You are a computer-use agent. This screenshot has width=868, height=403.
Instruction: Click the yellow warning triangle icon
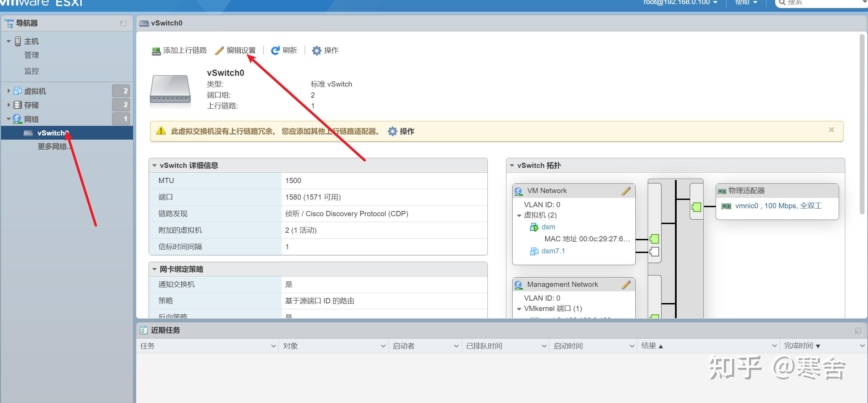[161, 131]
